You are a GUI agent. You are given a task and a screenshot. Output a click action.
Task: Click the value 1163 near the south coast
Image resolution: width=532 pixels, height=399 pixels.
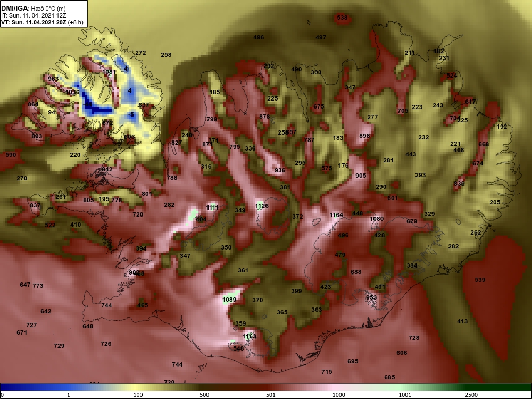250,336
